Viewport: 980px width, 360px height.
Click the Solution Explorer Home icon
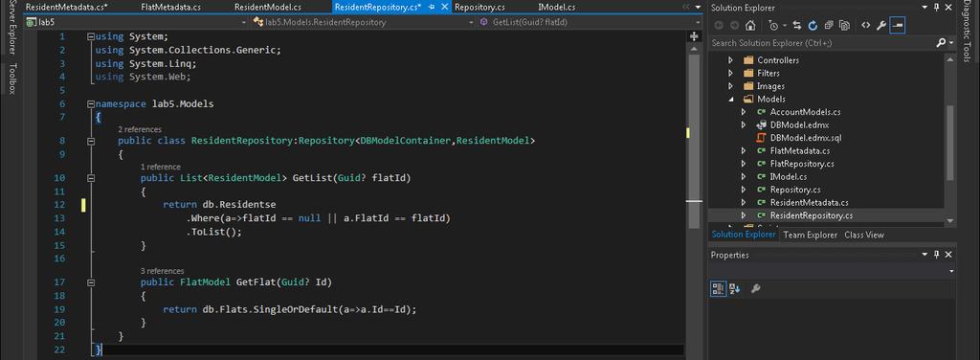point(750,26)
